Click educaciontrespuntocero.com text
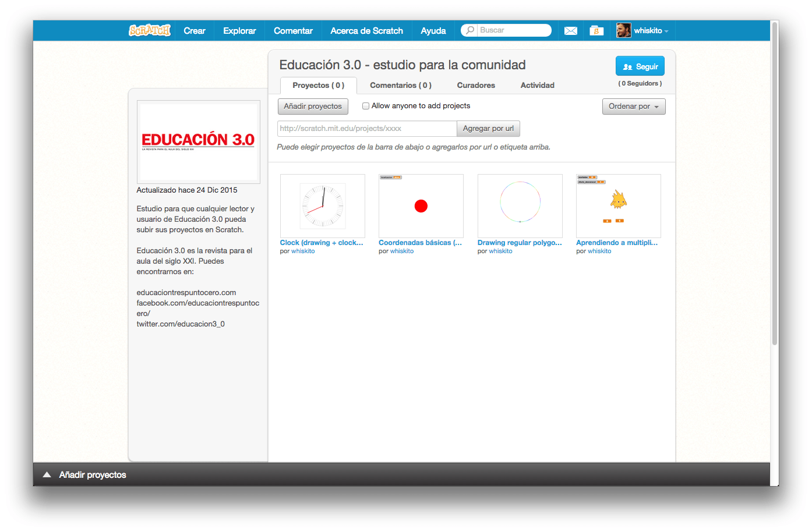 [186, 293]
